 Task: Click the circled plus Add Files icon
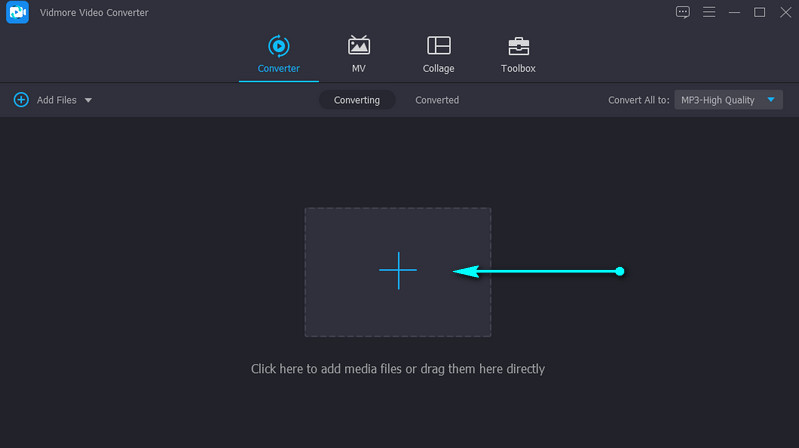coord(21,100)
